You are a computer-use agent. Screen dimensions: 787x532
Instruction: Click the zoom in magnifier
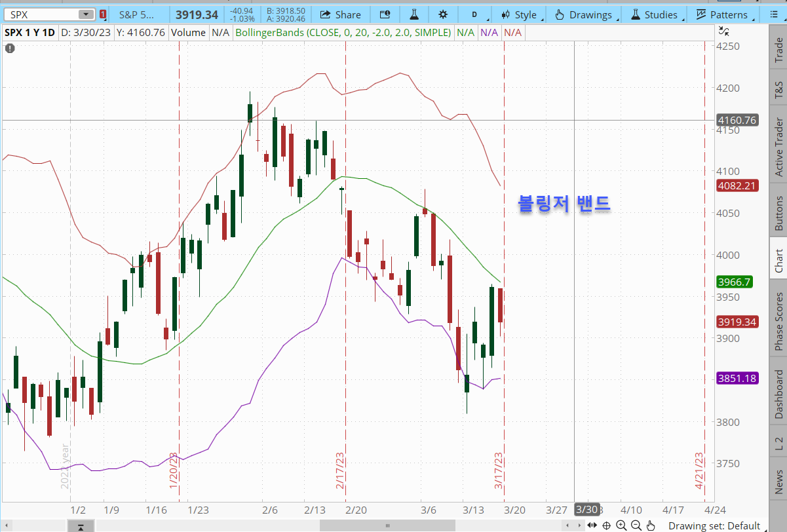621,525
